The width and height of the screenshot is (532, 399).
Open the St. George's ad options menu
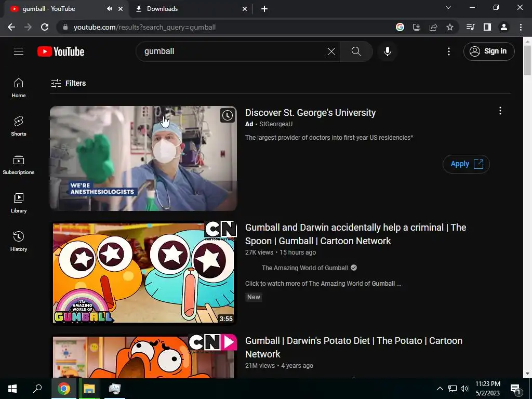[500, 111]
